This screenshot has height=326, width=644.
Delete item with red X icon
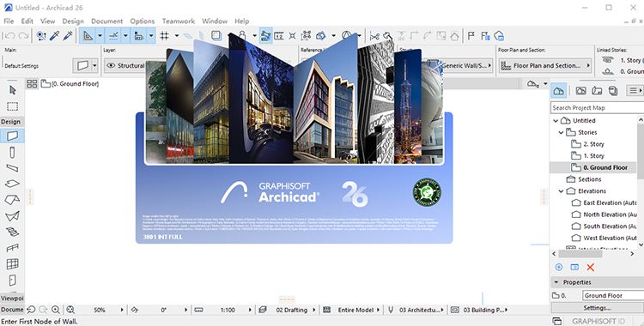(591, 268)
